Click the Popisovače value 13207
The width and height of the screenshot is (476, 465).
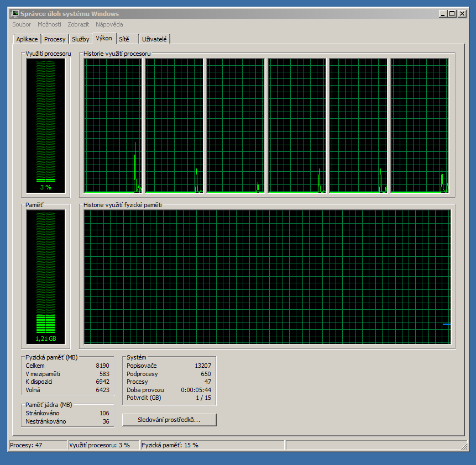coord(203,366)
